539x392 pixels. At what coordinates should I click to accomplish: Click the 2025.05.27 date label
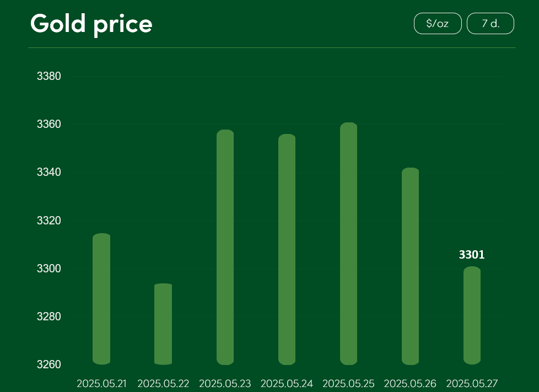pyautogui.click(x=472, y=383)
